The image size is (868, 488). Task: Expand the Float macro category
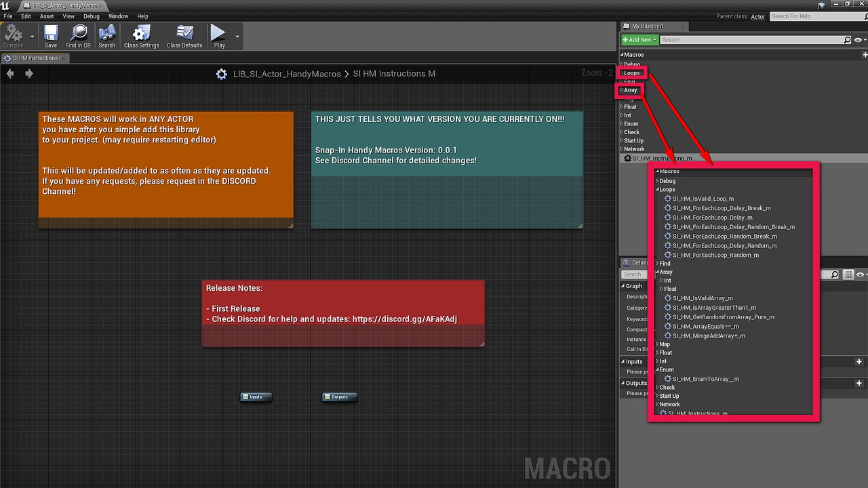click(629, 106)
